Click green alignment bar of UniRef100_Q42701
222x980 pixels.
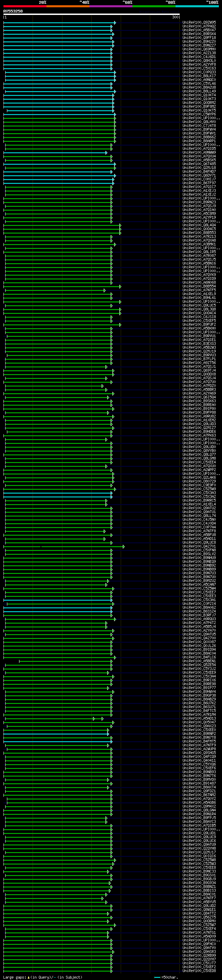64,547
